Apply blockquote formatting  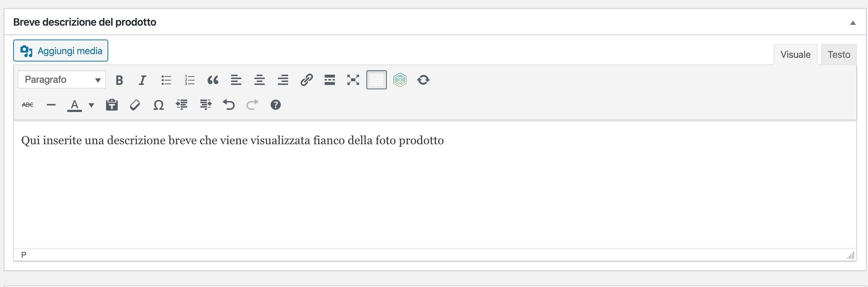click(x=213, y=80)
